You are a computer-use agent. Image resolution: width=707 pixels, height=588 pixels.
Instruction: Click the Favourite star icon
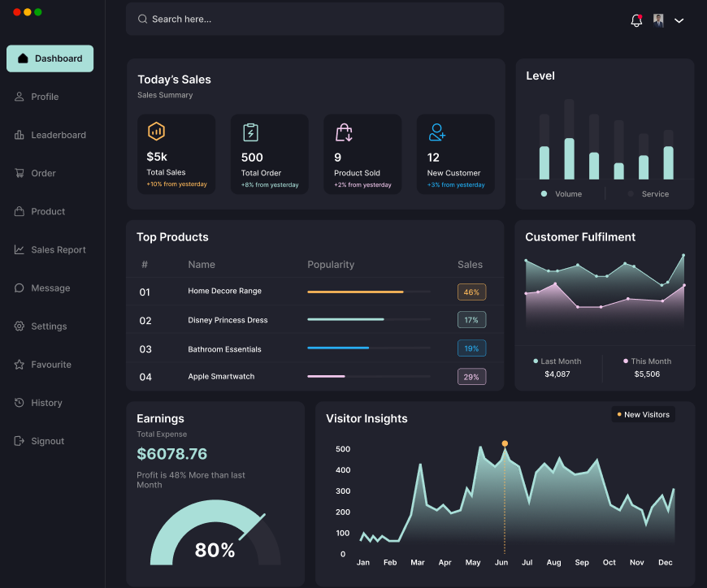[18, 364]
